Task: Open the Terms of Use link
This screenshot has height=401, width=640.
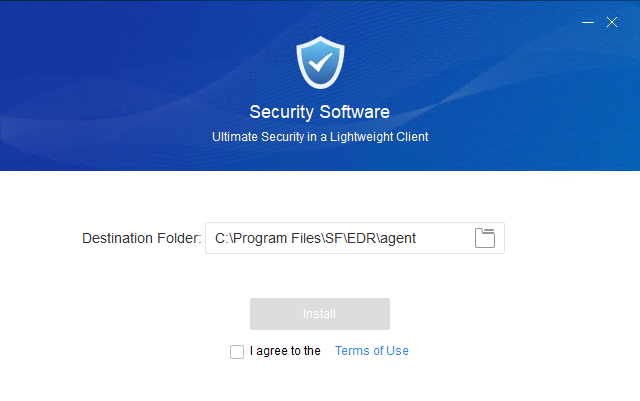Action: [x=372, y=351]
